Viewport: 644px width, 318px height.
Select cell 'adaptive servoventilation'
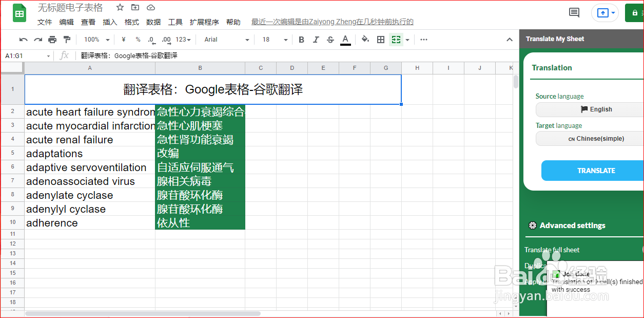tap(90, 167)
